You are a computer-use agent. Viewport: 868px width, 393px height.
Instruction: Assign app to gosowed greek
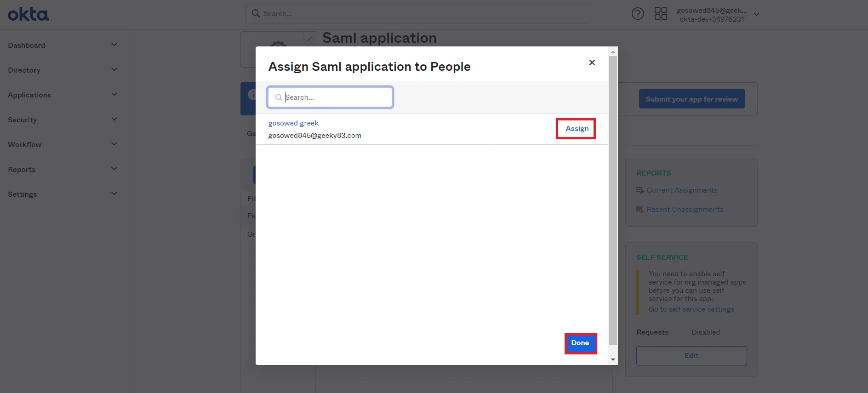577,129
